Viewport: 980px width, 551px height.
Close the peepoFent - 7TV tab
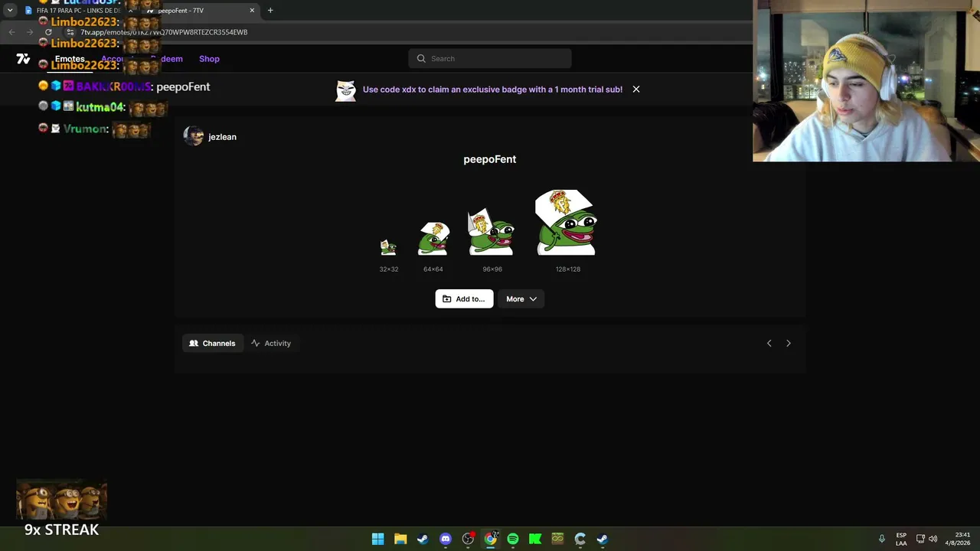click(252, 11)
